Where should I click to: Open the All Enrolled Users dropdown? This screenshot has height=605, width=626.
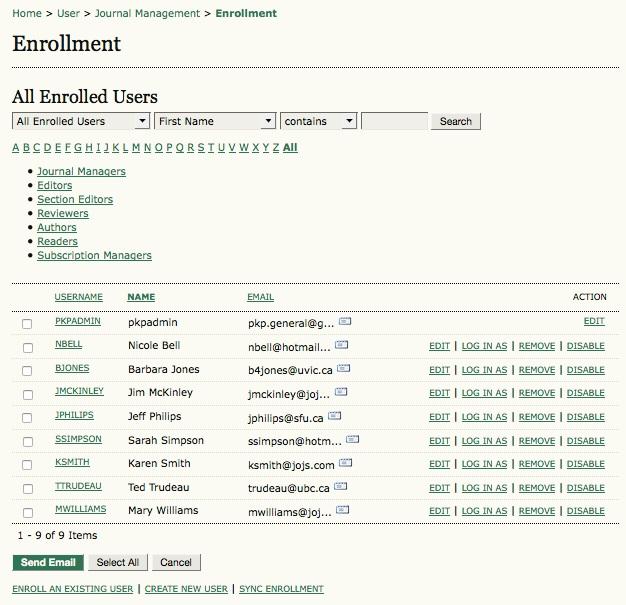click(81, 121)
